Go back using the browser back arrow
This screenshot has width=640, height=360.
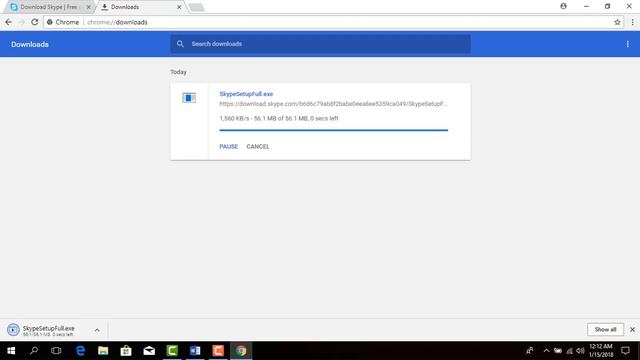(9, 22)
